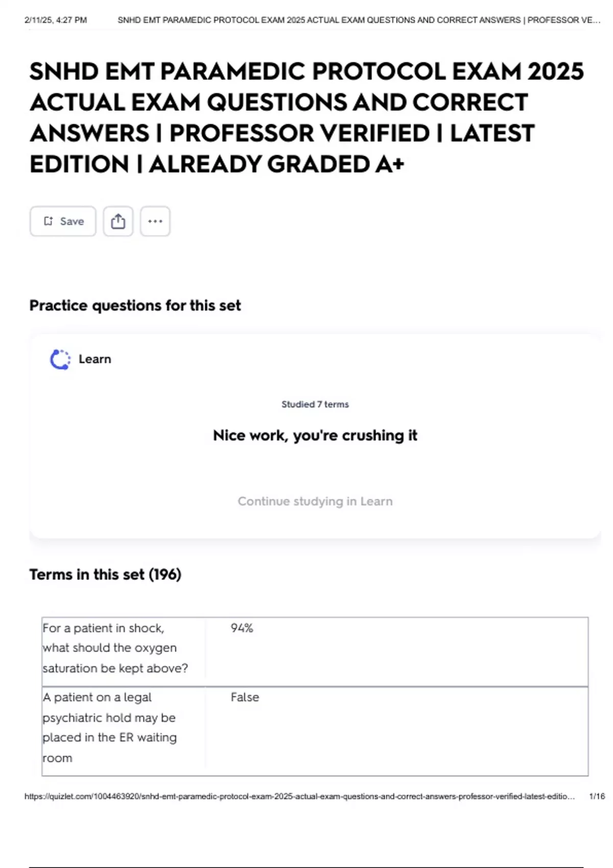Click the Nice work, you're crushing it message

[315, 436]
